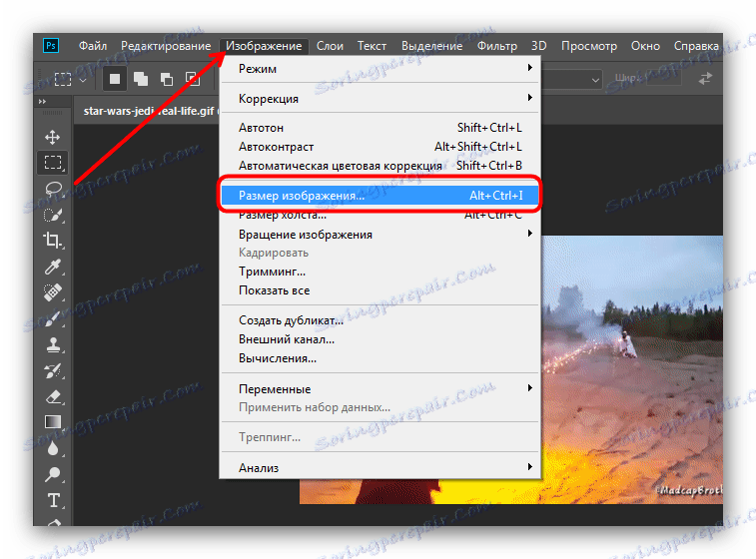756x559 pixels.
Task: Choose Показать все from the menu
Action: (x=379, y=290)
